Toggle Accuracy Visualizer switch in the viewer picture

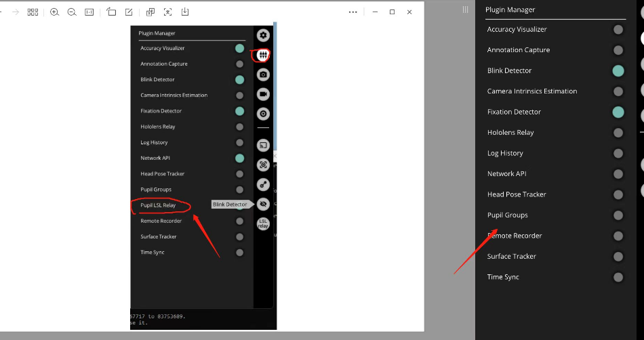click(239, 48)
